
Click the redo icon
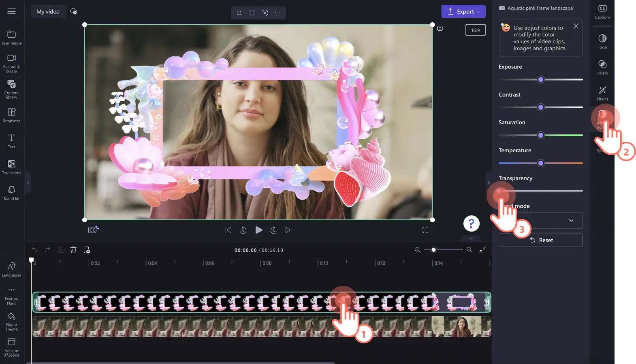pos(47,250)
